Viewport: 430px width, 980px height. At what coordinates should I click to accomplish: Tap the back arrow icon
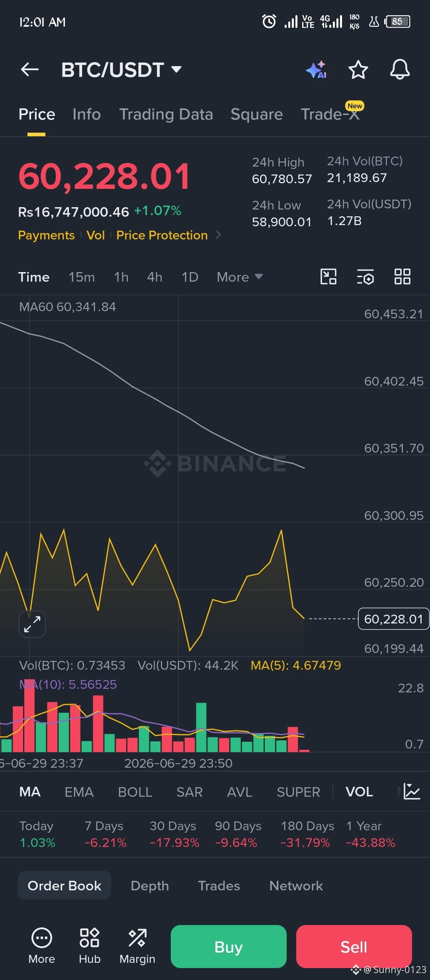click(30, 70)
